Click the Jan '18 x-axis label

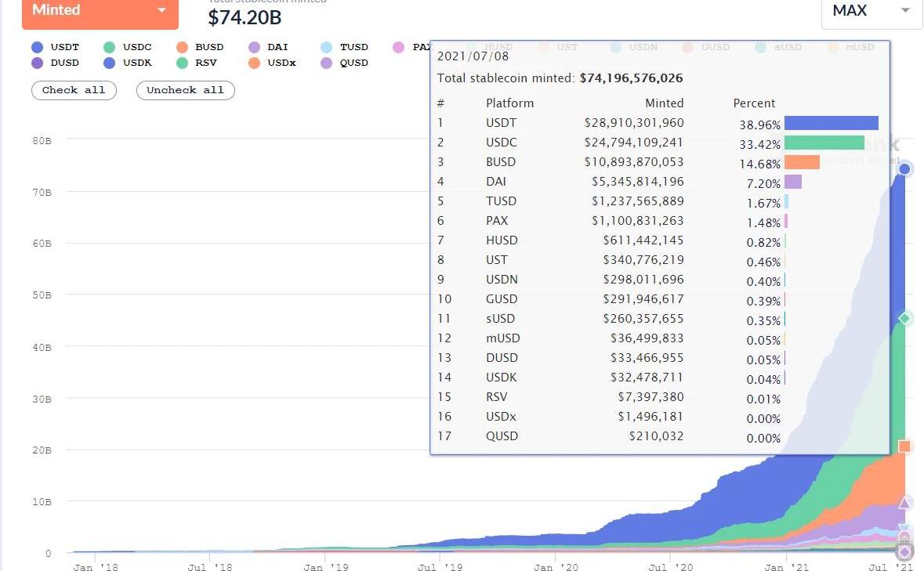pos(96,567)
